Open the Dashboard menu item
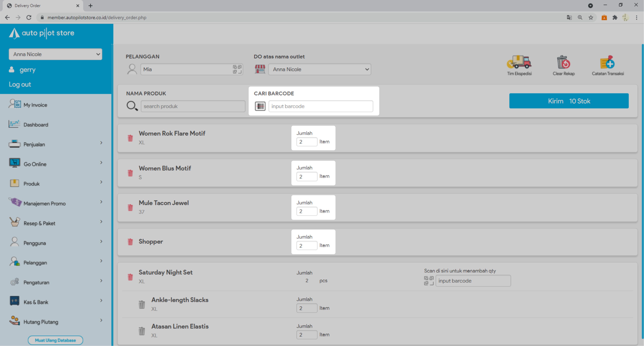Image resolution: width=644 pixels, height=346 pixels. 36,125
